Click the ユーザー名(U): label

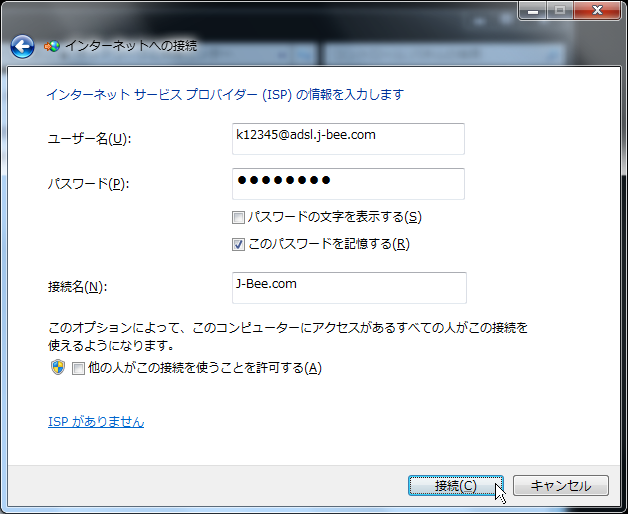point(90,139)
